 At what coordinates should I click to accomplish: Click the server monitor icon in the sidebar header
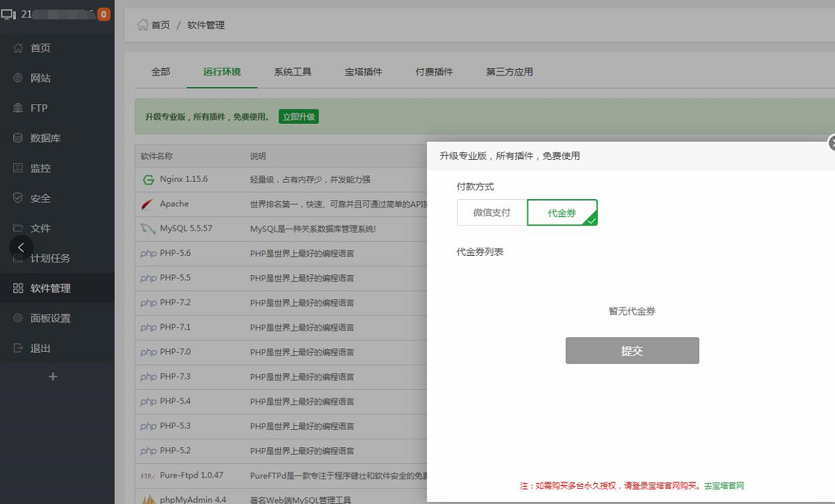coord(8,14)
